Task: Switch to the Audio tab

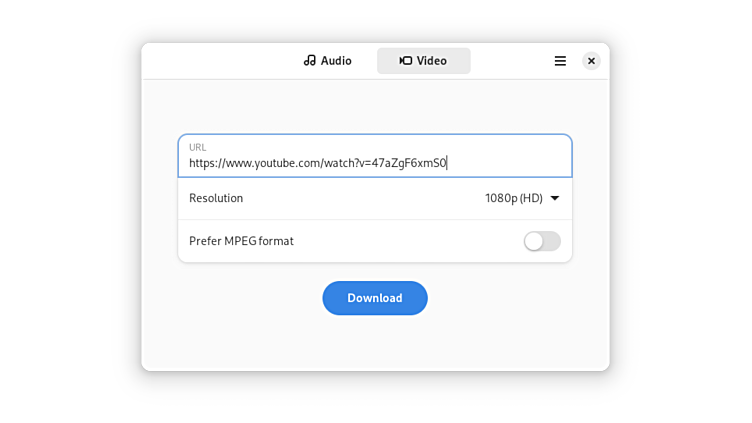Action: click(328, 61)
